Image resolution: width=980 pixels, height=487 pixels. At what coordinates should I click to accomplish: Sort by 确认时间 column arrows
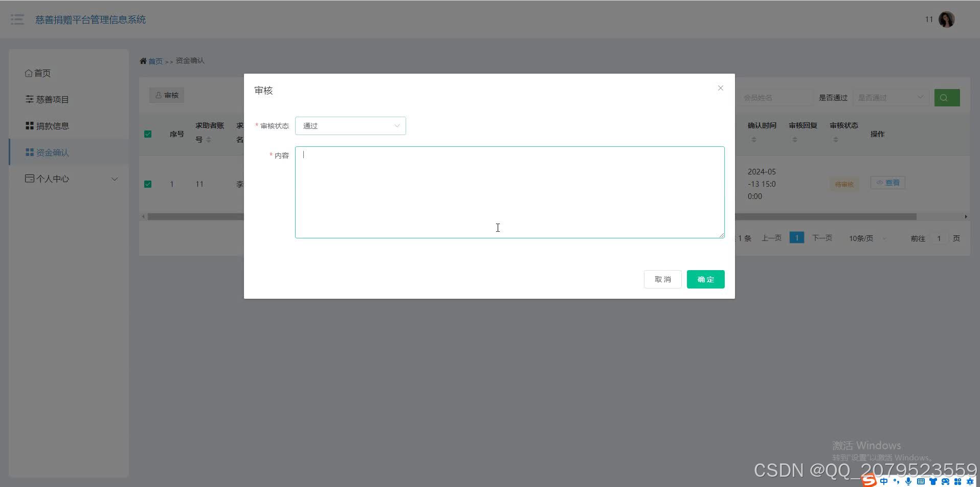tap(754, 140)
